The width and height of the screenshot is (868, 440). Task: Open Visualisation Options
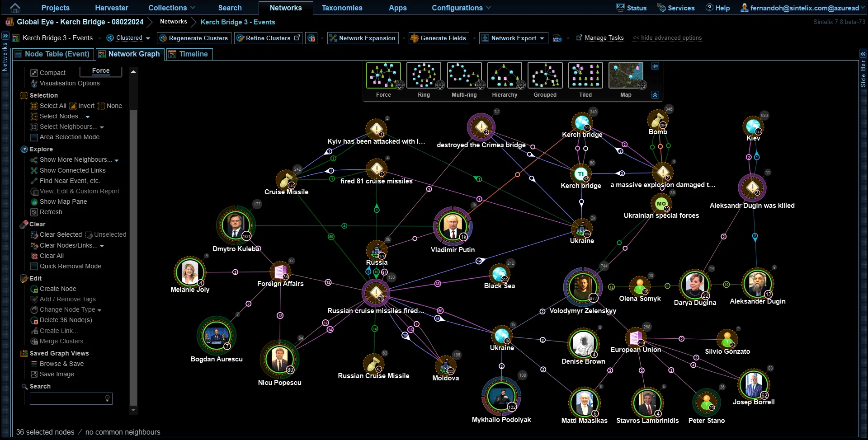point(69,83)
